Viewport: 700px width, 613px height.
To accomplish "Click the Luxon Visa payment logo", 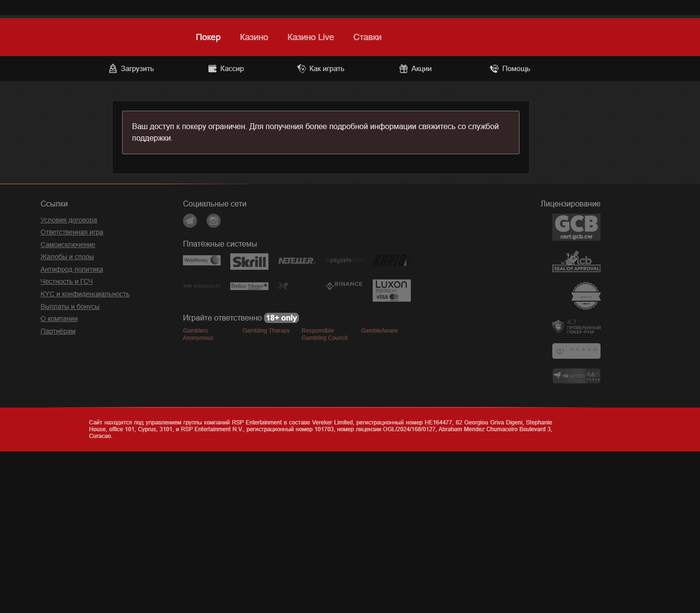I will pos(392,291).
